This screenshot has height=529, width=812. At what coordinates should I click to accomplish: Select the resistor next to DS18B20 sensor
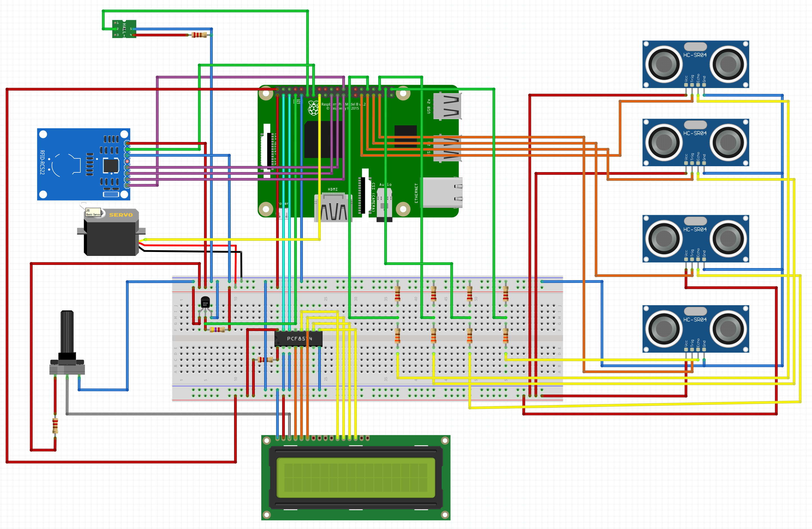pyautogui.click(x=217, y=330)
